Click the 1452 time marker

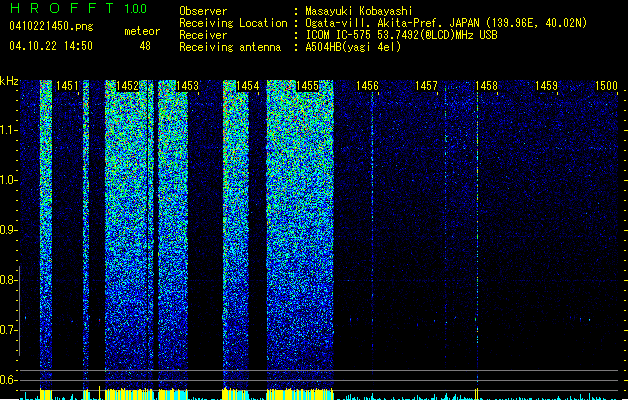click(127, 86)
